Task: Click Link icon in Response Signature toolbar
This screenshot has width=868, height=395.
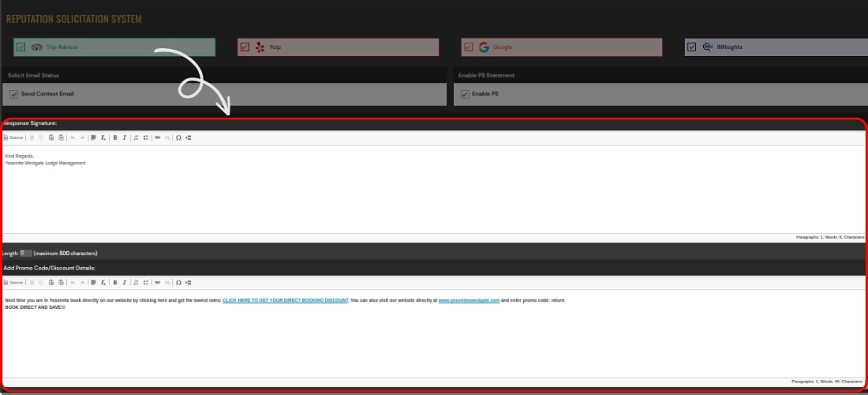Action: click(x=157, y=137)
